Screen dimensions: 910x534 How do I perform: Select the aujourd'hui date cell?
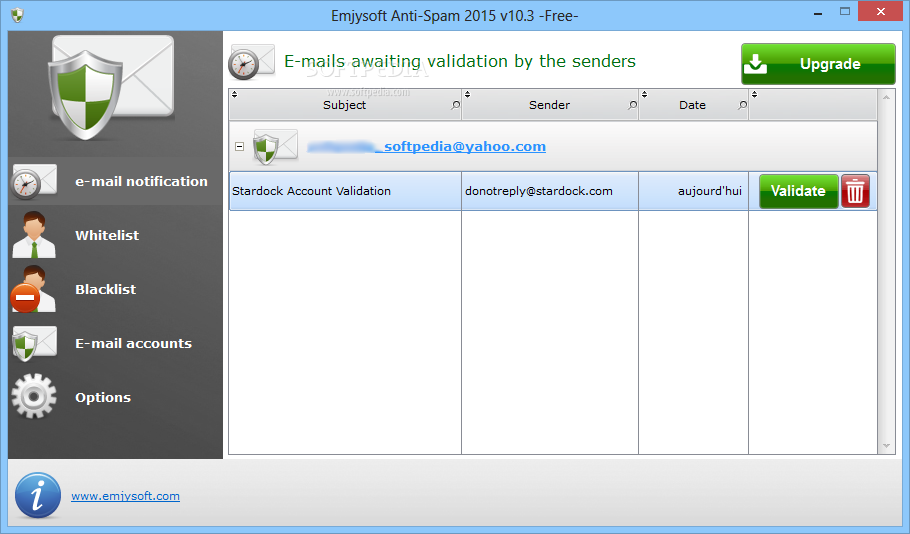(694, 191)
